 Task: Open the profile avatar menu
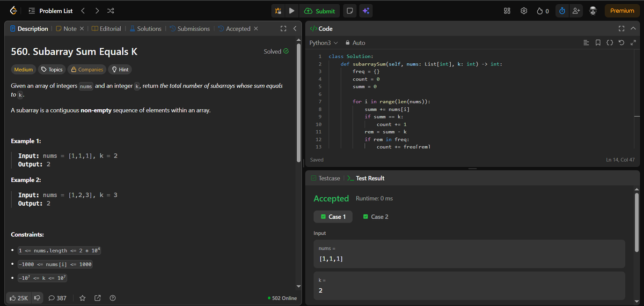(593, 11)
